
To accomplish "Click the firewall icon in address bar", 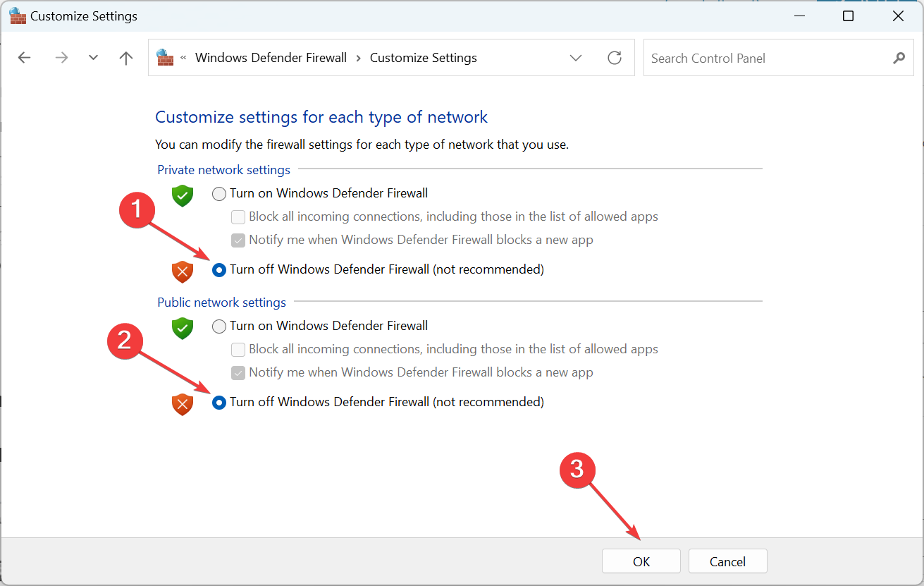I will pos(165,58).
